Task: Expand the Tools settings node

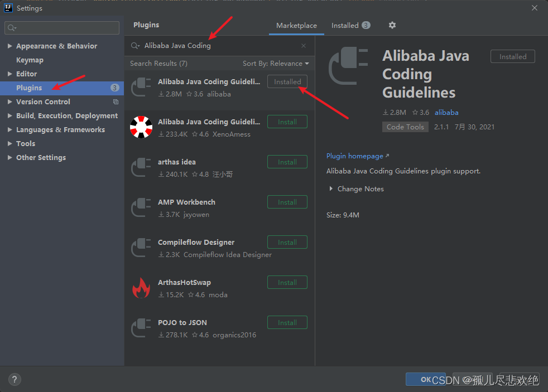Action: tap(10, 143)
